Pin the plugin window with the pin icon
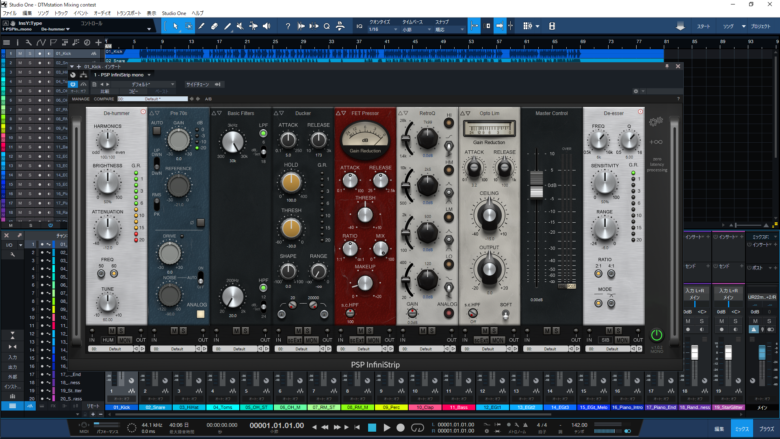 (x=667, y=66)
